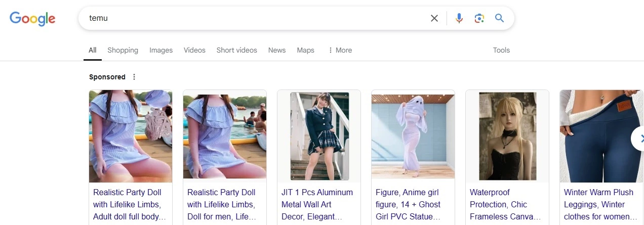This screenshot has height=225, width=644.
Task: Clear the search box with X icon
Action: [x=434, y=18]
